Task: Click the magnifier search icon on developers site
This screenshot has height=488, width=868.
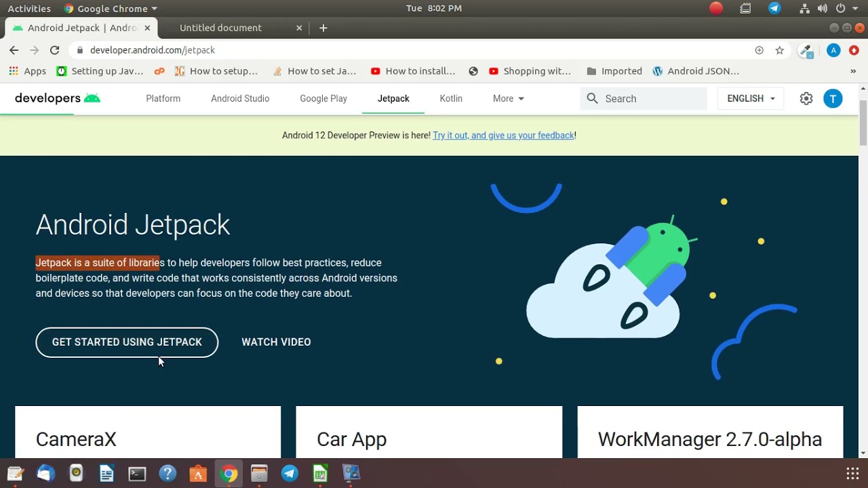Action: [592, 98]
